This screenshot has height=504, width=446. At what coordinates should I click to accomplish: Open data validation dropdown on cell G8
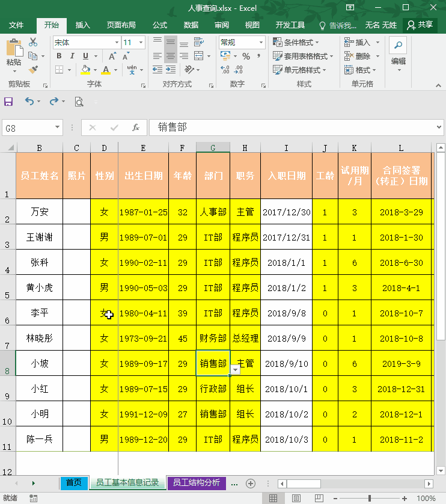235,370
